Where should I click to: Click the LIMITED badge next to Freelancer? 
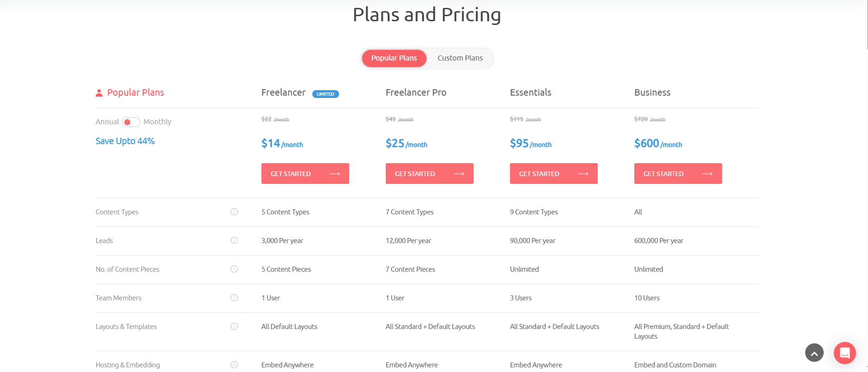[x=325, y=94]
